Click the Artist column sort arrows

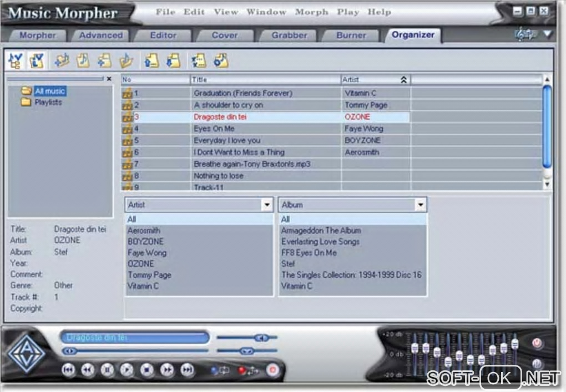click(x=403, y=80)
